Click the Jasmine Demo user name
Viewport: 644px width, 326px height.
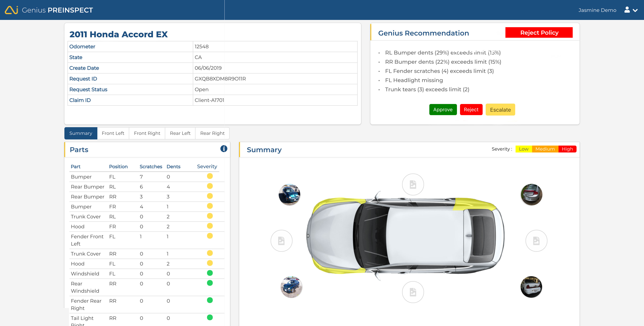pyautogui.click(x=597, y=10)
